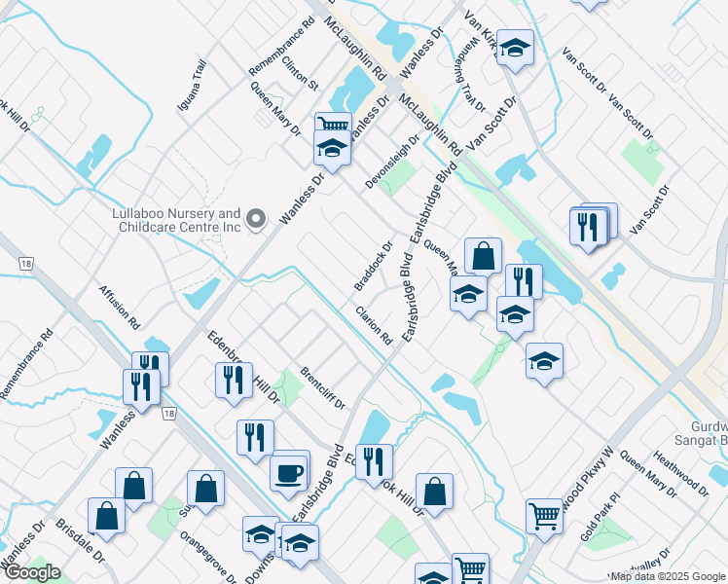The image size is (728, 584).
Task: Click the Highway 18 shield beside Wanless label
Action: point(170,413)
